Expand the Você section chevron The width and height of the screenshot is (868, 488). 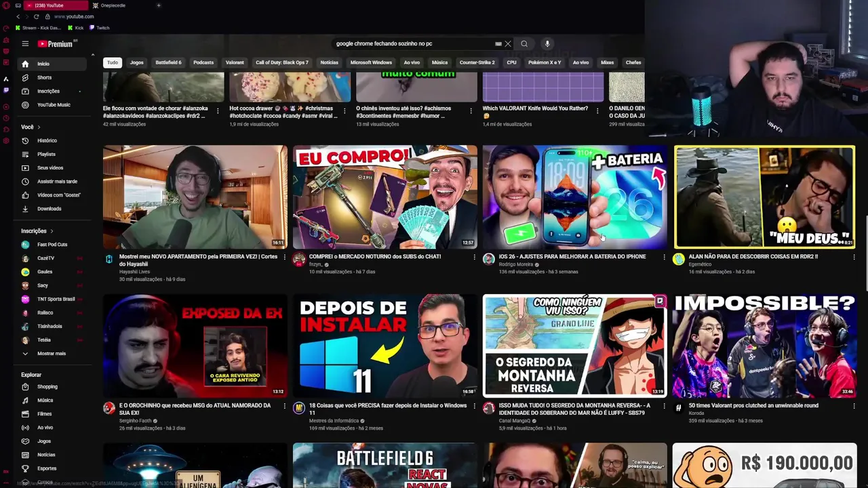click(x=39, y=127)
